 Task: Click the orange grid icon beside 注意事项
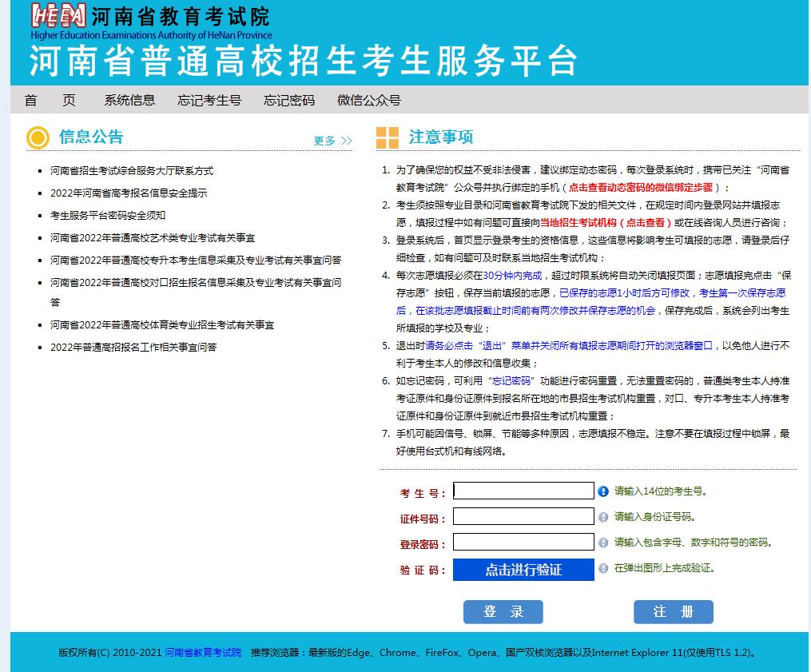[x=388, y=137]
